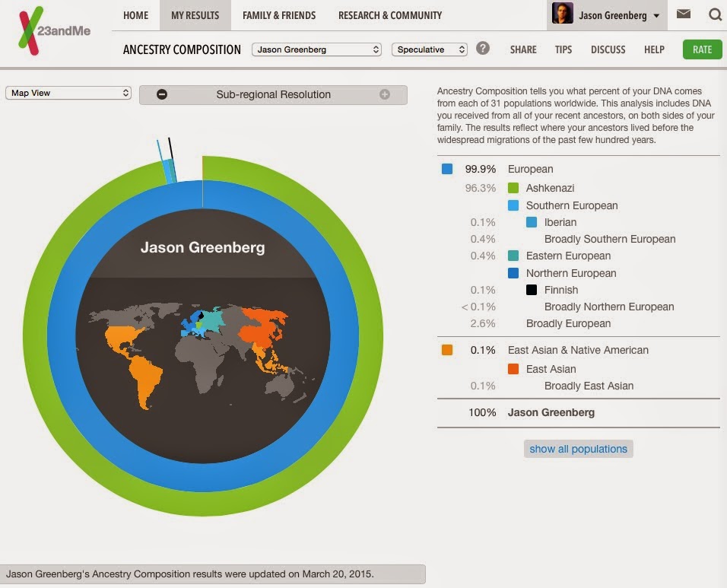Open the Speculative confidence dropdown
The width and height of the screenshot is (727, 588).
point(430,49)
